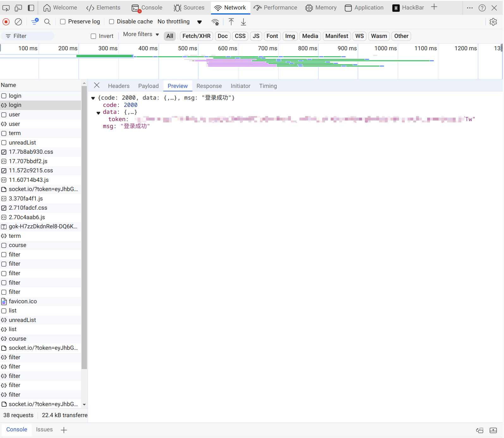The height and width of the screenshot is (438, 504).
Task: Filter requests by WS type
Action: tap(360, 36)
